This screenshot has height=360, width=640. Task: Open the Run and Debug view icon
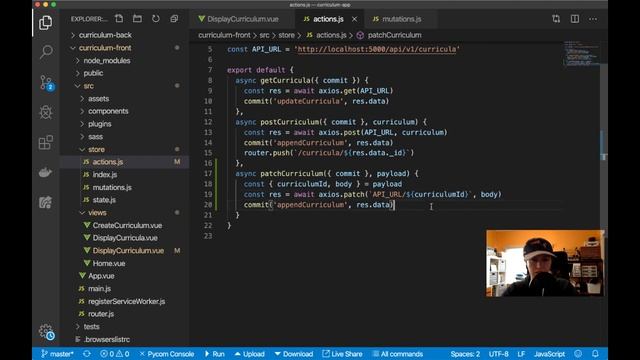[46, 112]
